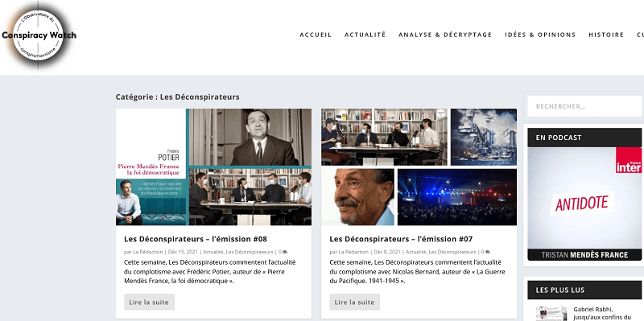Open Idées & Opinions menu
This screenshot has width=644, height=321.
pyautogui.click(x=540, y=35)
